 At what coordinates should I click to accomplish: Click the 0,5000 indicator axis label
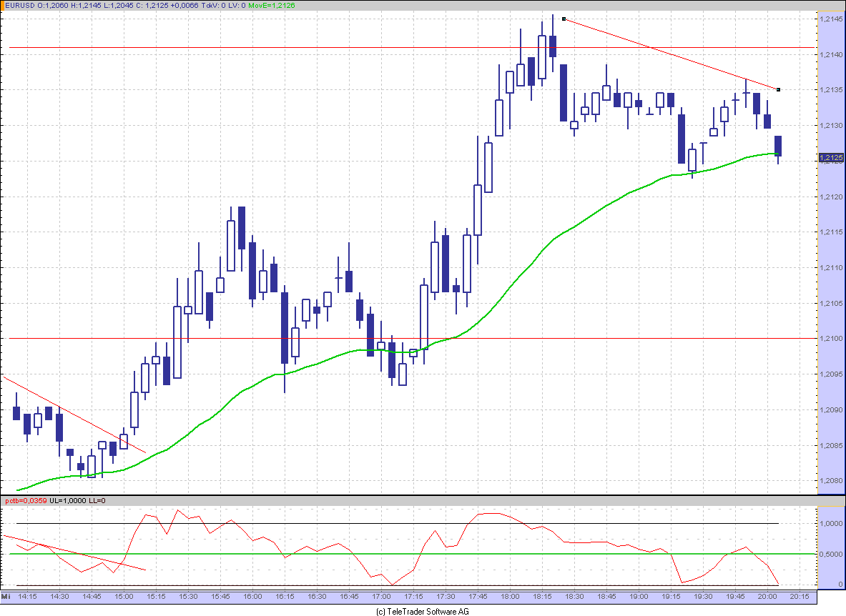831,554
